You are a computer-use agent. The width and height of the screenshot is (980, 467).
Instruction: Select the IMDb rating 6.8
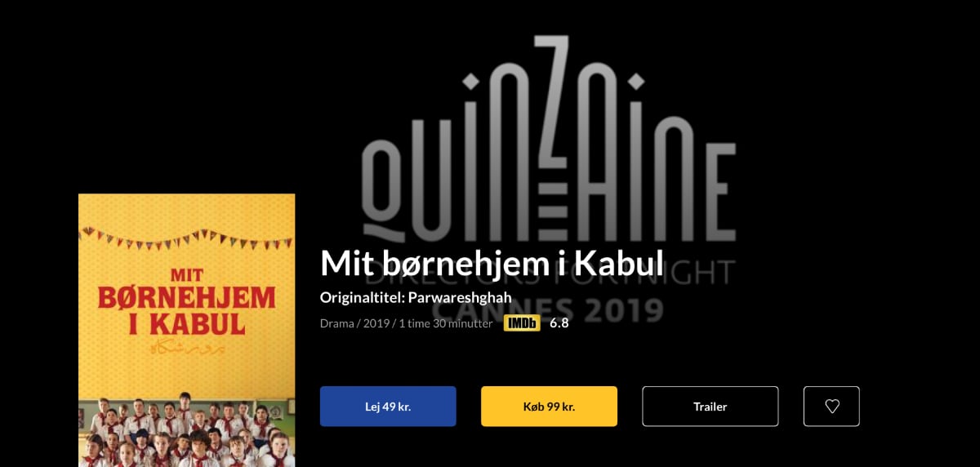pos(559,322)
